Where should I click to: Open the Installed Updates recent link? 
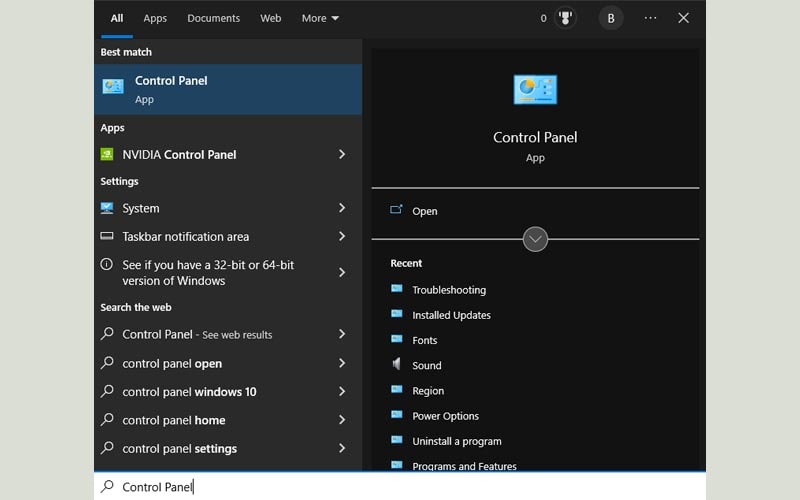452,315
